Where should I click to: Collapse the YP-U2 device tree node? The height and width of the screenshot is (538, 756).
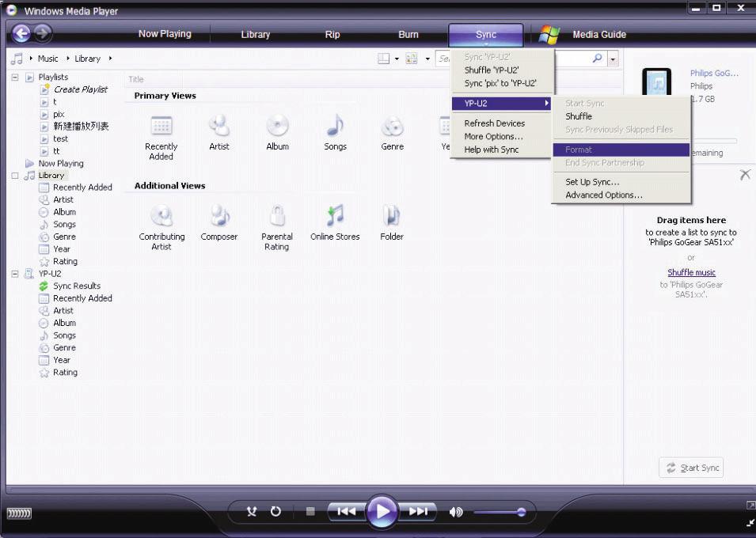click(x=15, y=274)
